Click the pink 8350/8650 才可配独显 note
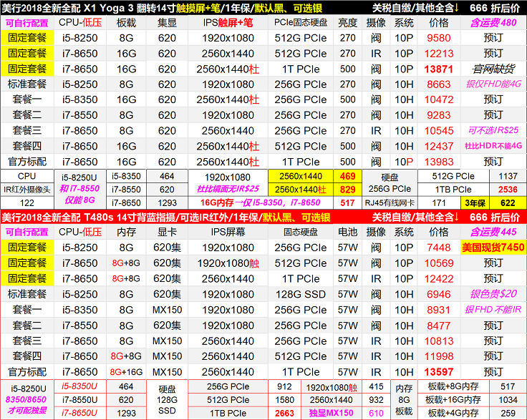The image size is (527, 420). [27, 405]
